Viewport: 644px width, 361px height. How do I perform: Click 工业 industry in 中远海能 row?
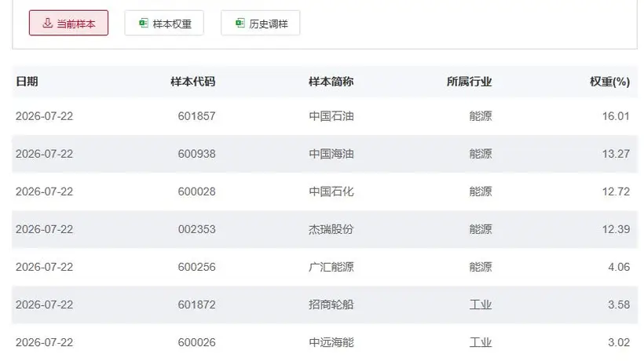pos(481,342)
